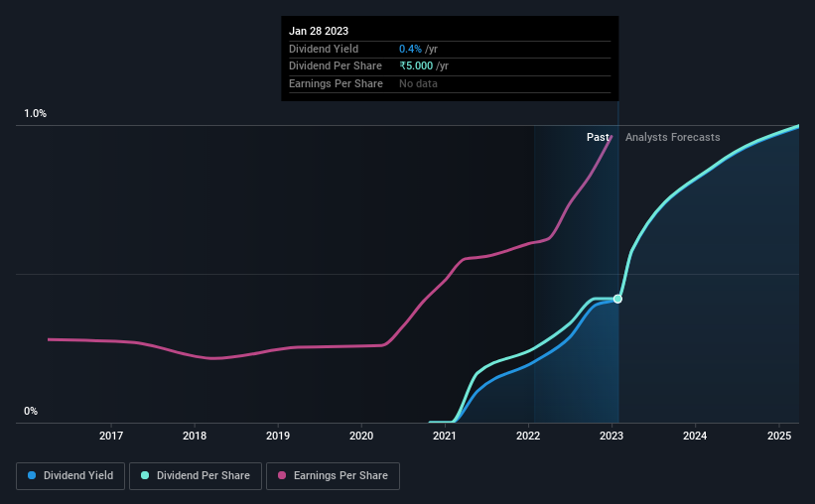Image resolution: width=815 pixels, height=504 pixels.
Task: Click the ₹5.000 dividend per share value
Action: 416,66
